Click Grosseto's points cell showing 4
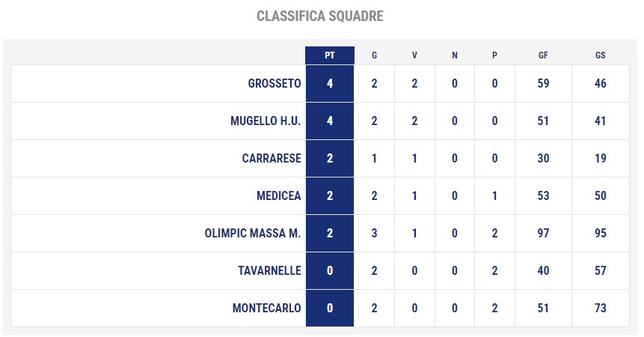644x337 pixels. coord(329,83)
